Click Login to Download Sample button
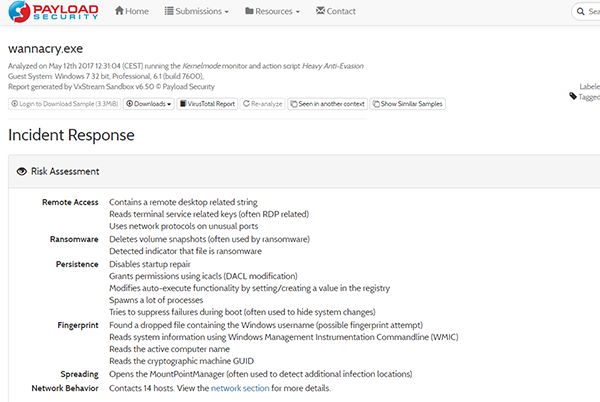The width and height of the screenshot is (600, 402). [x=65, y=104]
